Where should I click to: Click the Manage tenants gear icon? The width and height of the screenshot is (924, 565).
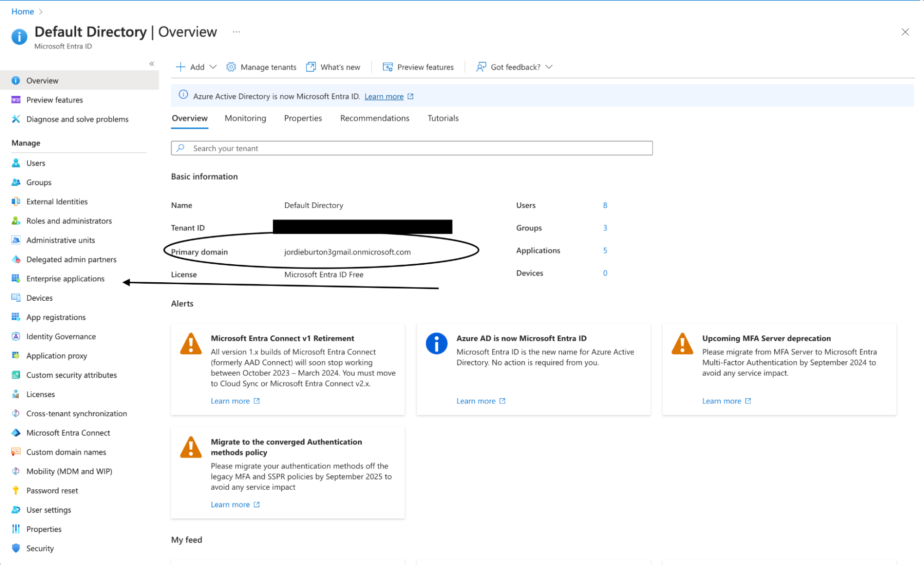tap(231, 67)
